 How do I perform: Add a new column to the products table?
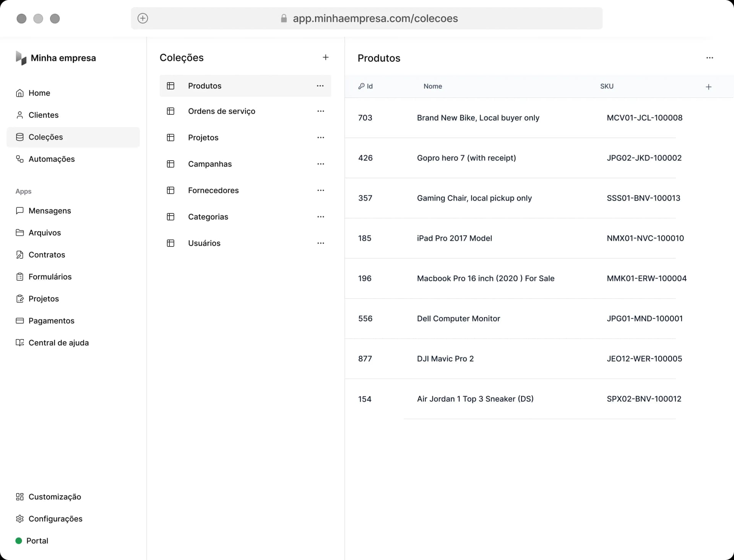tap(709, 86)
